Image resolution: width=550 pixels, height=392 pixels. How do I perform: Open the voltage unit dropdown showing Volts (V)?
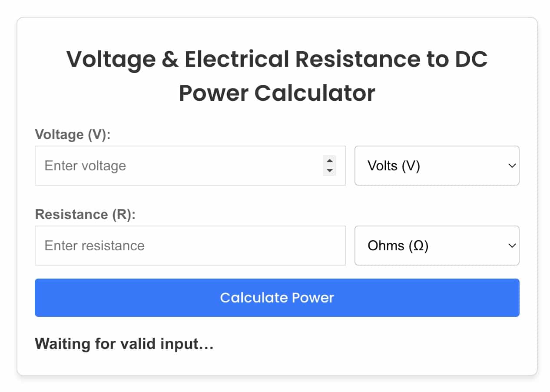coord(437,166)
